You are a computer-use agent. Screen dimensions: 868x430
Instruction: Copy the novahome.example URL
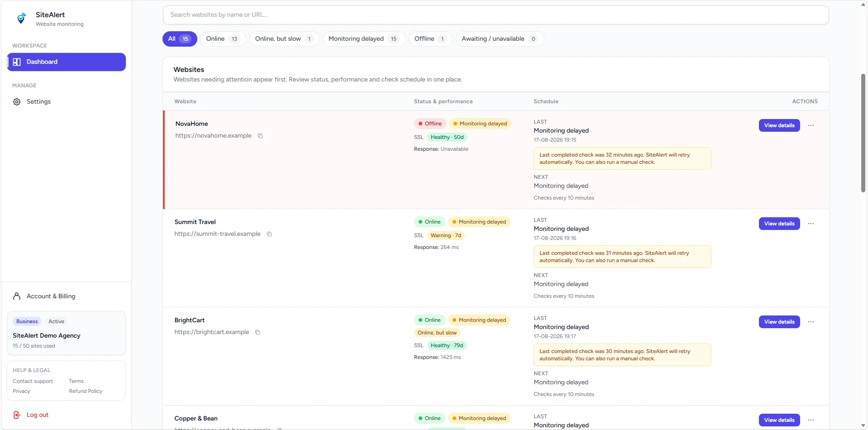(x=260, y=136)
